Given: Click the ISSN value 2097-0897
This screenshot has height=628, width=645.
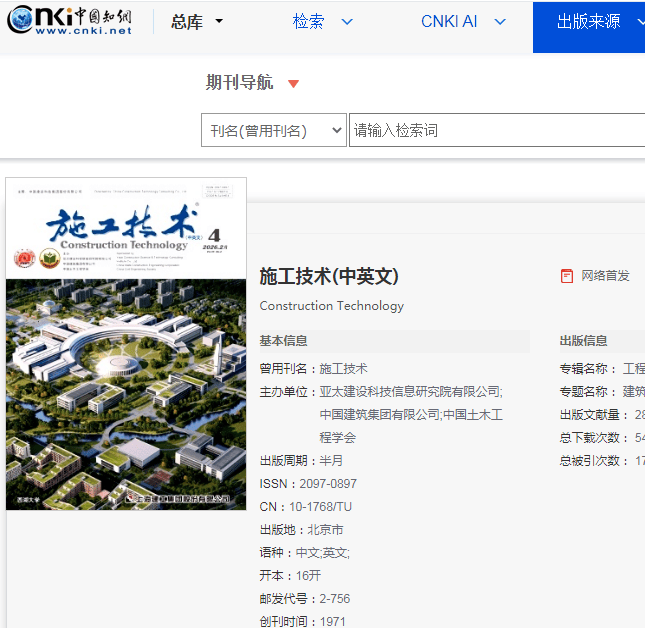Looking at the screenshot, I should [328, 484].
